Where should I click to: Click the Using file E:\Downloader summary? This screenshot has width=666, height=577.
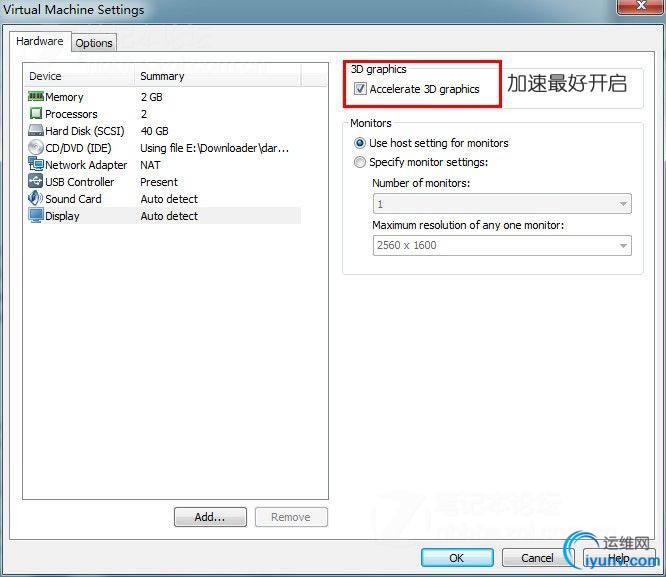tap(214, 148)
